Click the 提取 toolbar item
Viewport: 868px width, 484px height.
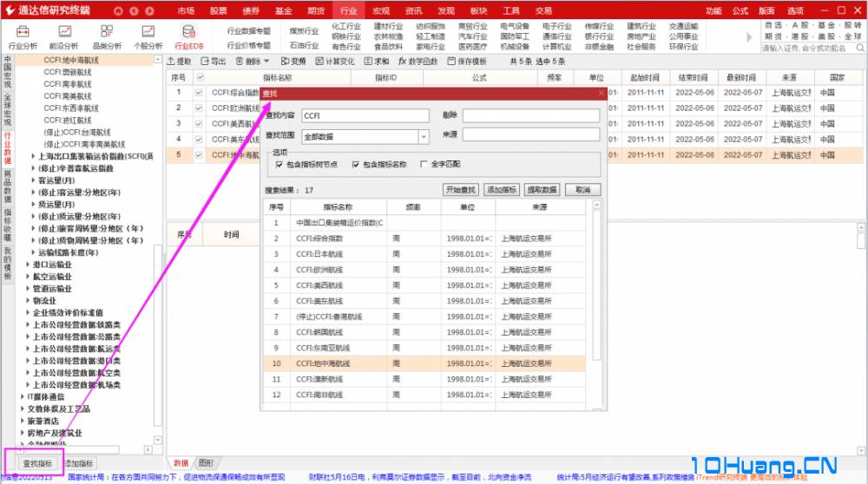(179, 62)
